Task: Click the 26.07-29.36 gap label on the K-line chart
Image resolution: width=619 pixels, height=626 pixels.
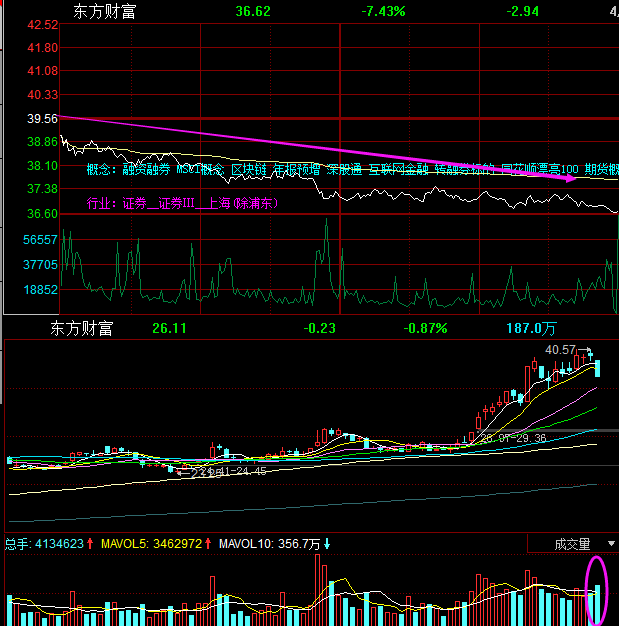Action: pyautogui.click(x=514, y=438)
